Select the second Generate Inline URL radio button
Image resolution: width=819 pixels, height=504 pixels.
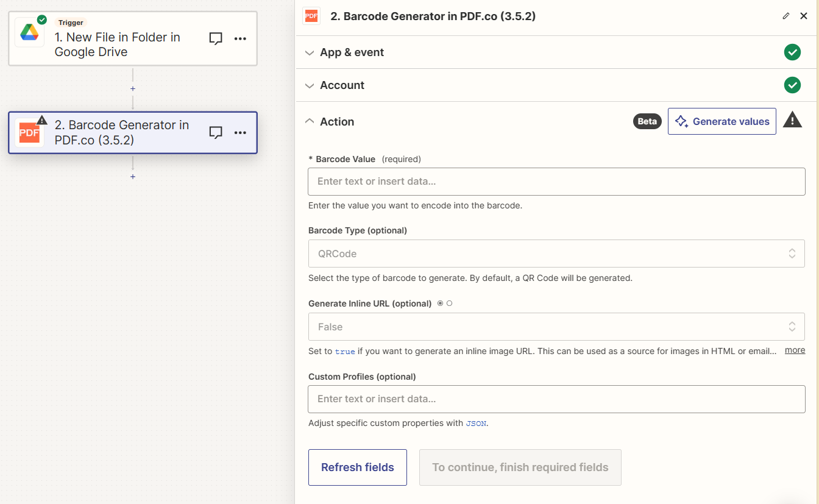(x=450, y=303)
